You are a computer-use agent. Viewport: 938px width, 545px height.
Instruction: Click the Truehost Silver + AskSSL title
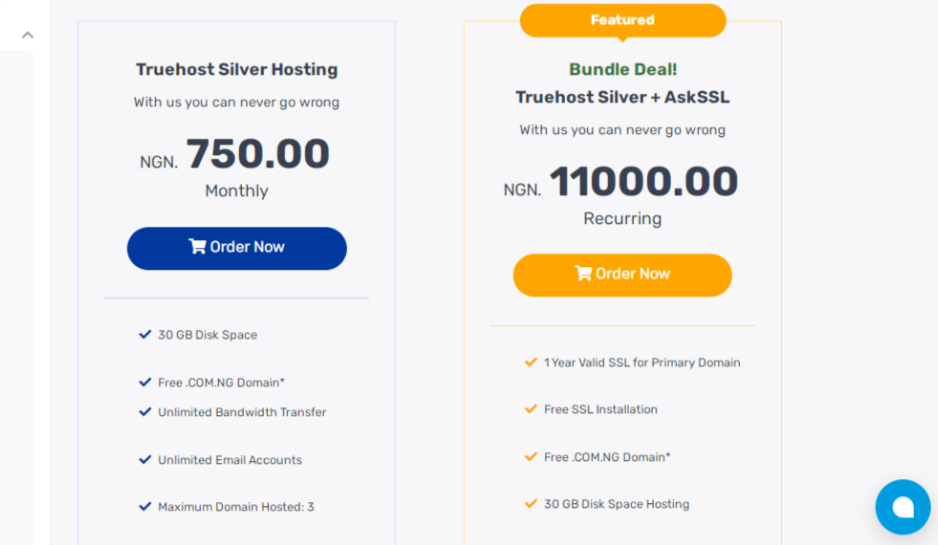click(x=622, y=98)
